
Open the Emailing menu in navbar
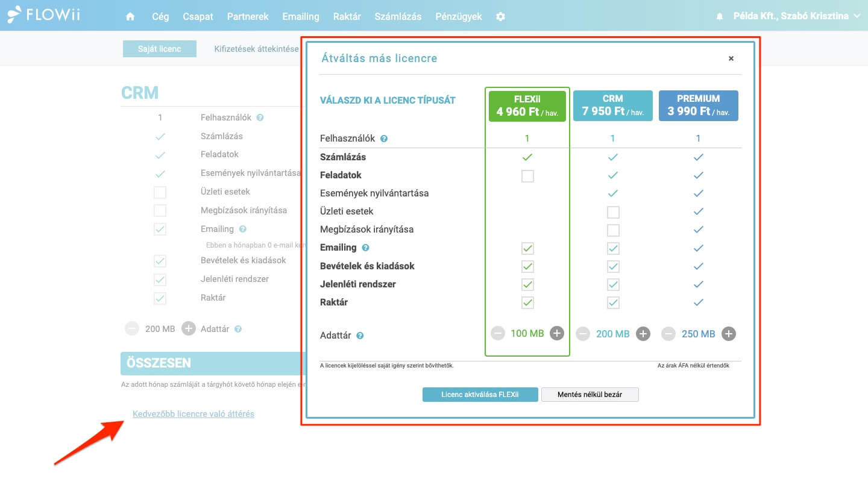301,17
